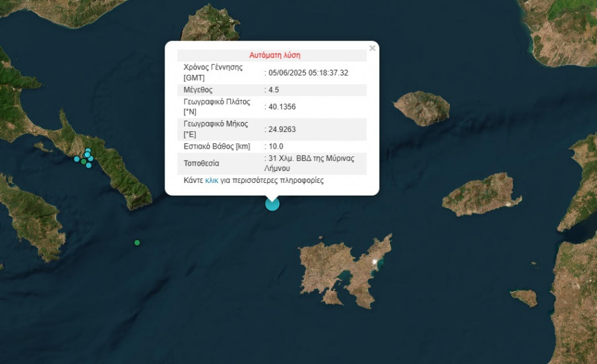Select the popup pointer tip above the marker
The width and height of the screenshot is (597, 364).
pos(272,197)
